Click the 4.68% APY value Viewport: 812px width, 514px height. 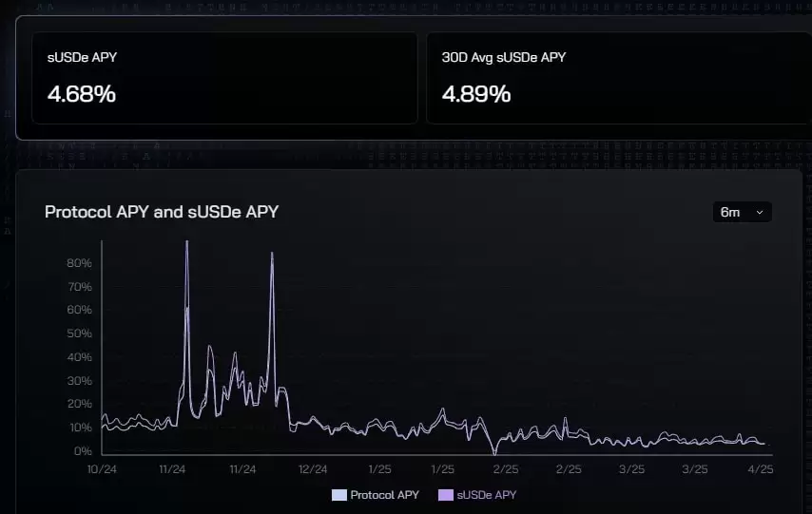pos(81,93)
